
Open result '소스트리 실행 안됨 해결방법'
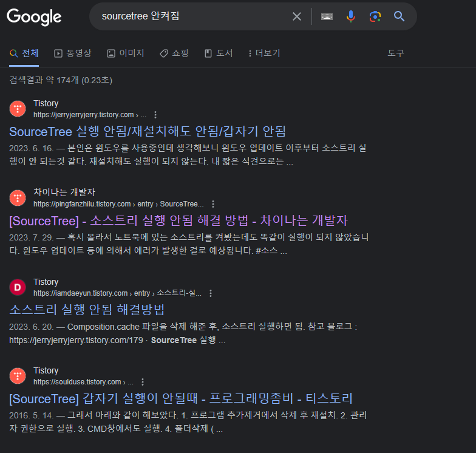point(87,310)
